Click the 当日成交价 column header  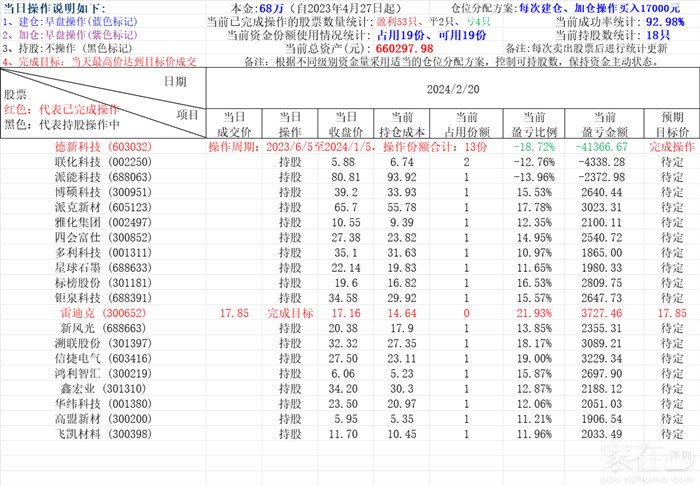[x=232, y=124]
